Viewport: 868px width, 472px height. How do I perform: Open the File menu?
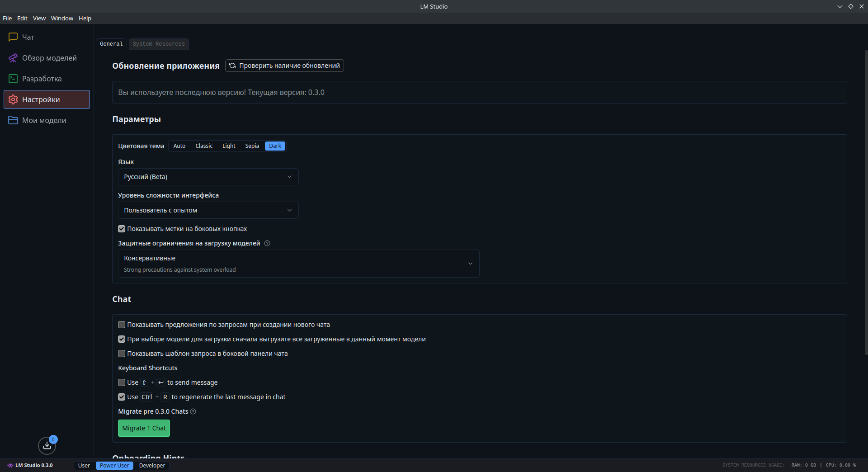7,18
